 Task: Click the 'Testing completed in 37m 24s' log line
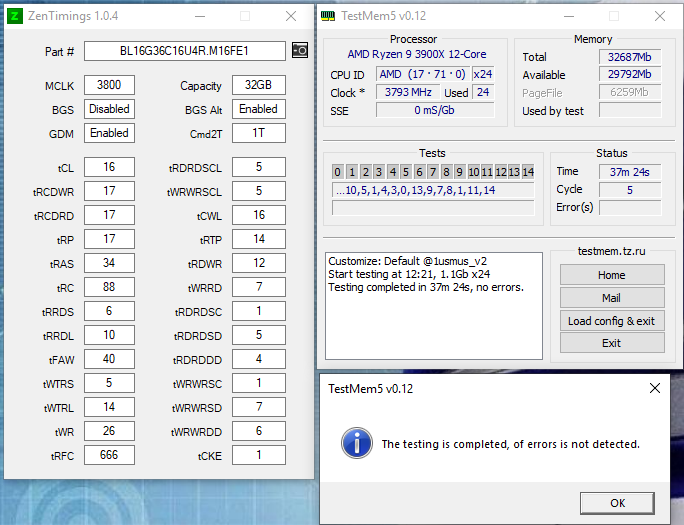tap(426, 287)
